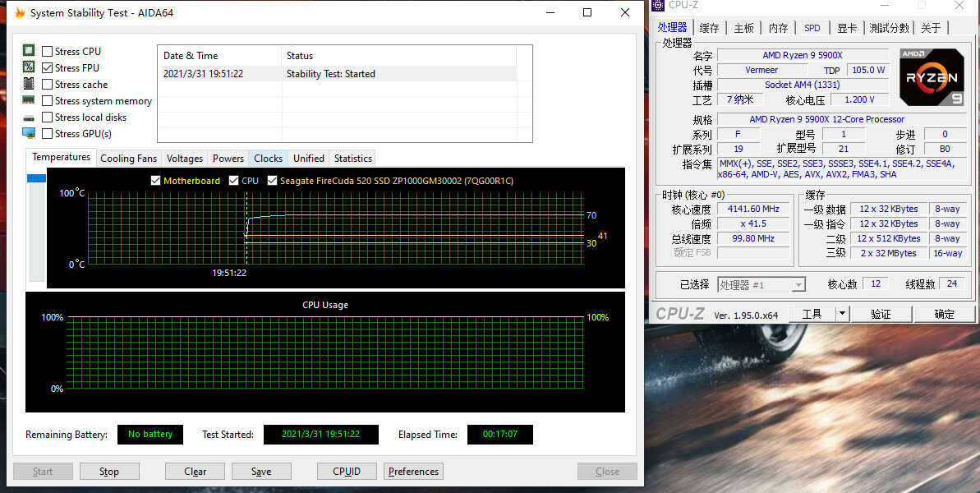
Task: Open the Unified tab
Action: pos(309,159)
